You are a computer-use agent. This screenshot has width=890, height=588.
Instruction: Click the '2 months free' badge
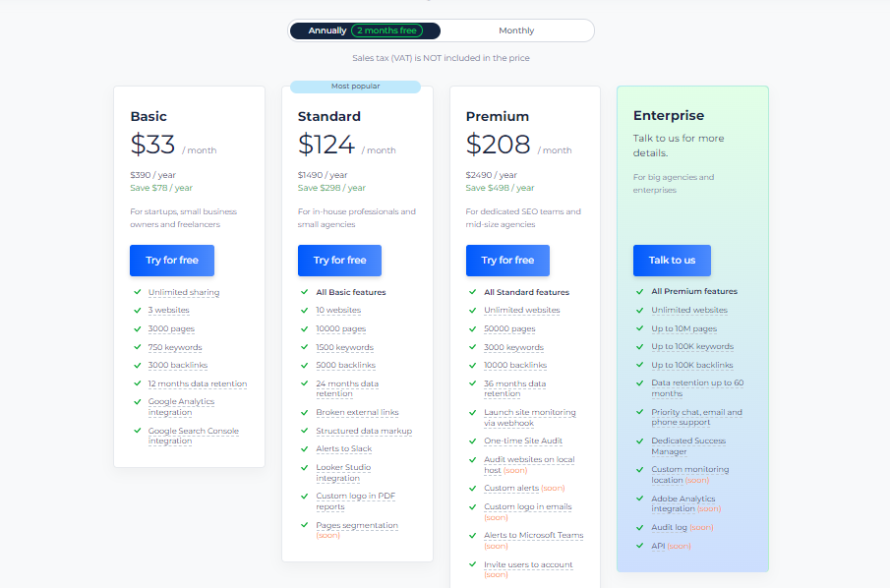[386, 30]
